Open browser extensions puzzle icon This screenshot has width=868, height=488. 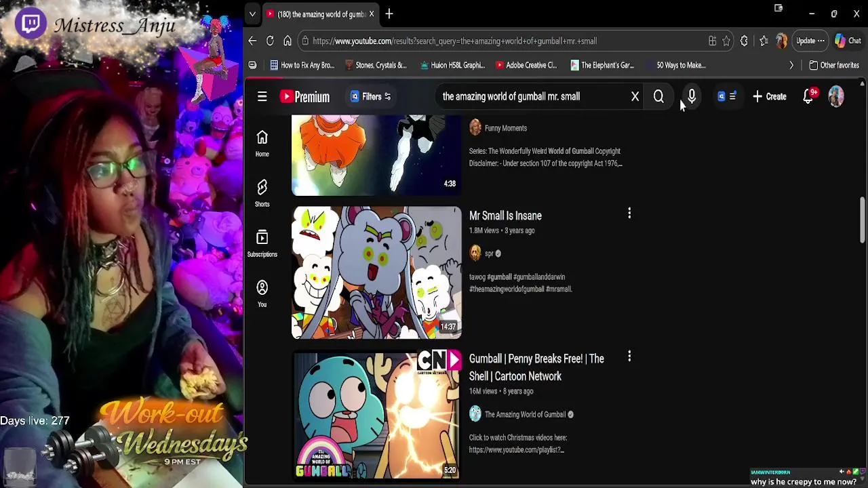pos(744,41)
